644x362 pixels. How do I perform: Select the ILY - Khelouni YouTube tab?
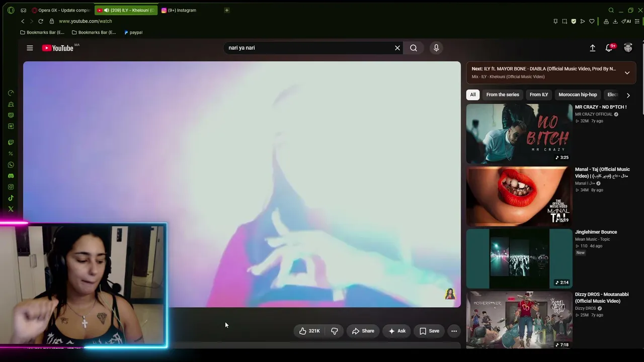click(126, 10)
